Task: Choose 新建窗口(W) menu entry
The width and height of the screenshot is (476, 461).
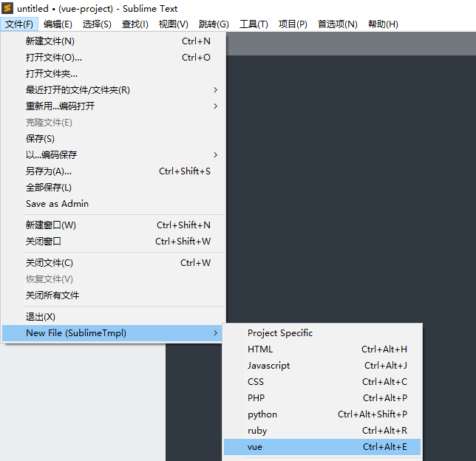Action: 114,225
